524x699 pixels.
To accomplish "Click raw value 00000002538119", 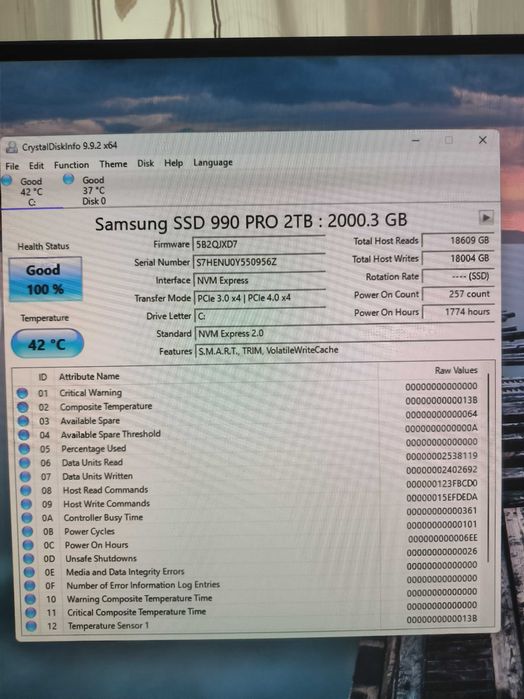I will pos(441,456).
